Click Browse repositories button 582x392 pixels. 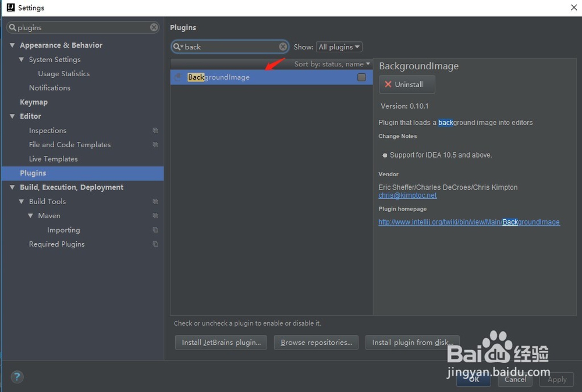[316, 343]
